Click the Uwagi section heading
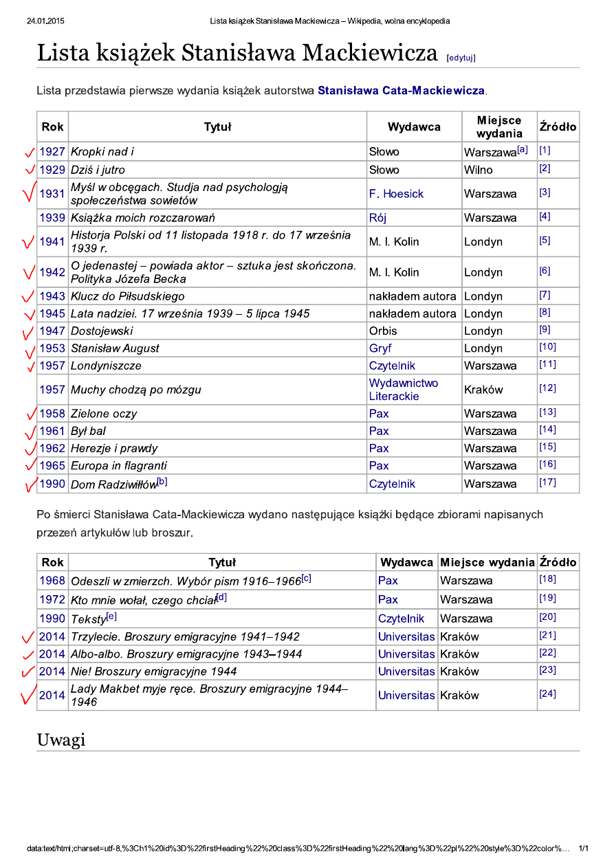614x868 pixels. tap(61, 739)
